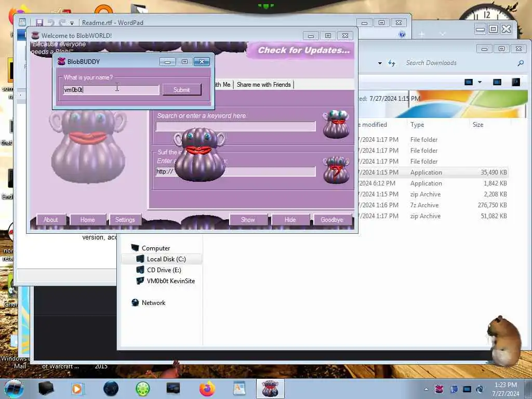
Task: Go to Home in BlobWORLD
Action: 87,220
